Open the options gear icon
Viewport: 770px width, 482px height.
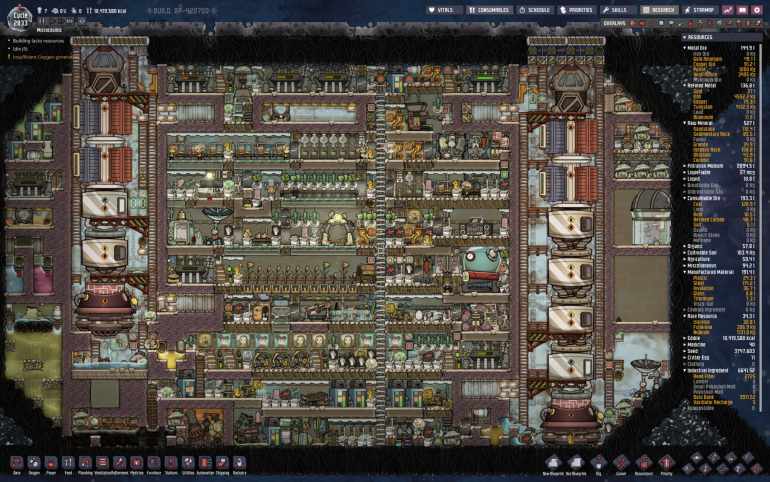coord(757,10)
